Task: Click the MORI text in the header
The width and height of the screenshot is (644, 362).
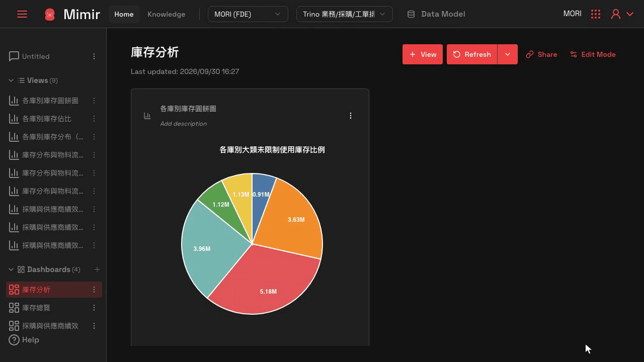Action: coord(573,14)
